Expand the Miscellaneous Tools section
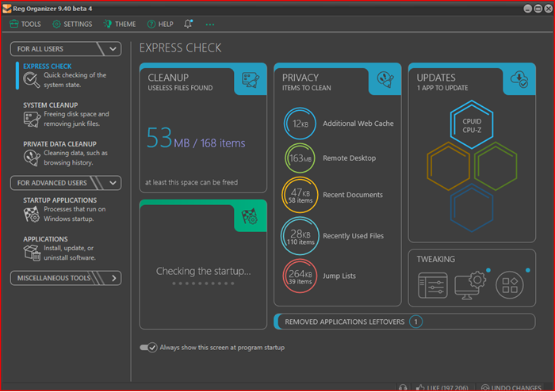The width and height of the screenshot is (555, 392). (x=66, y=278)
